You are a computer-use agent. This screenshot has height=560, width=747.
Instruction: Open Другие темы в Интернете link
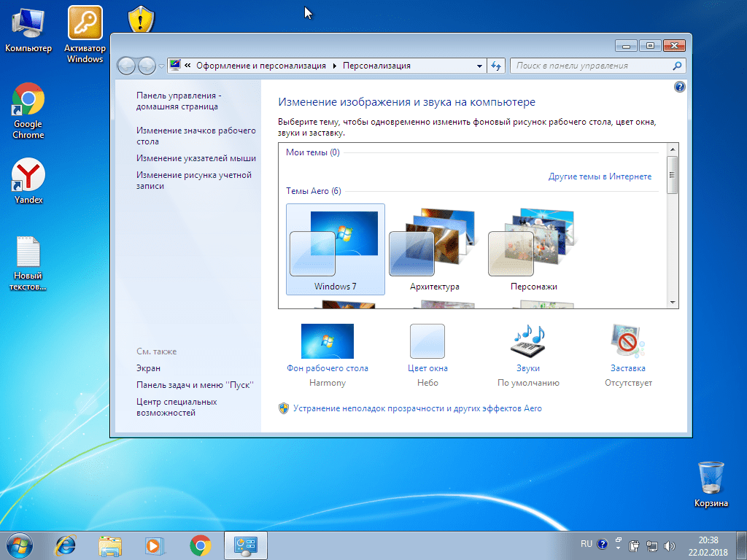600,176
